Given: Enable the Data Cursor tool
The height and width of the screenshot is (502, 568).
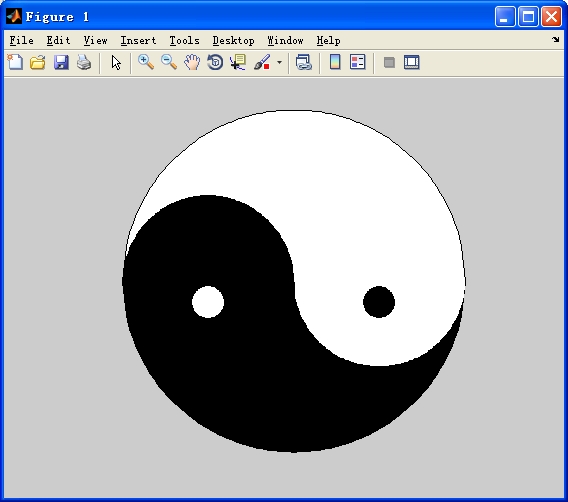Looking at the screenshot, I should tap(238, 62).
